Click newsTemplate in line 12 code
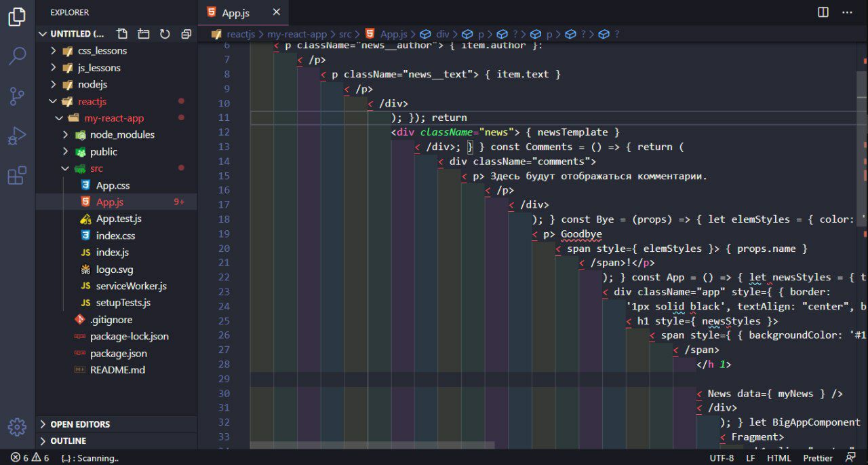Image resolution: width=868 pixels, height=465 pixels. tap(572, 132)
